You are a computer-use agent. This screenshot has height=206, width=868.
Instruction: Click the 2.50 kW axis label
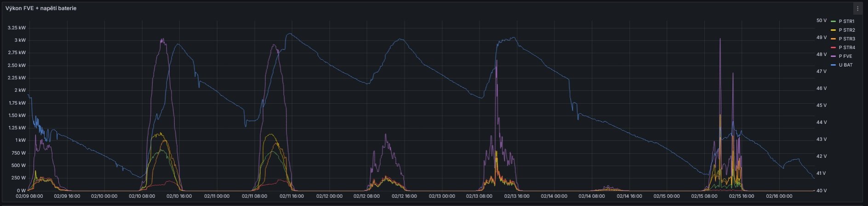[x=17, y=65]
